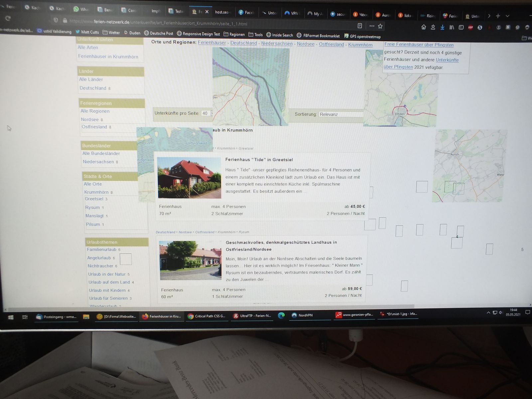Switch to the VPN browser tab
Viewport: 532px width, 399px height.
point(292,13)
